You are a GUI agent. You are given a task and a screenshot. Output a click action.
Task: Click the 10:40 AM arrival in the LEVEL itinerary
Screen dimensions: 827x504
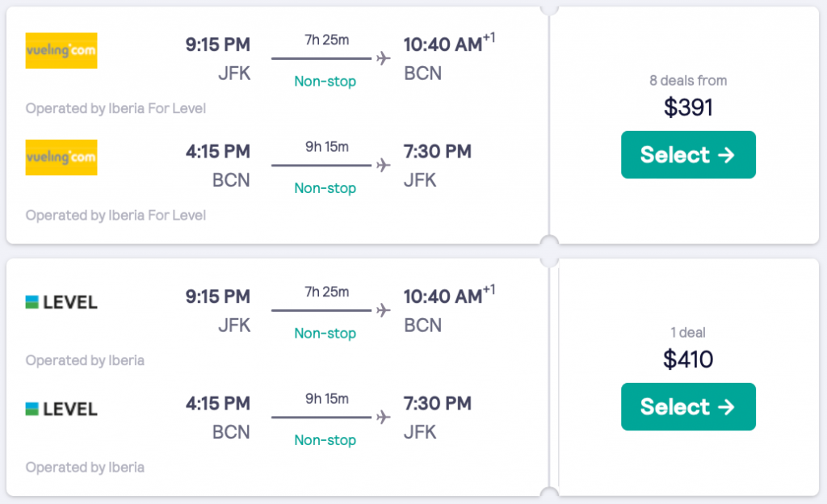click(443, 296)
